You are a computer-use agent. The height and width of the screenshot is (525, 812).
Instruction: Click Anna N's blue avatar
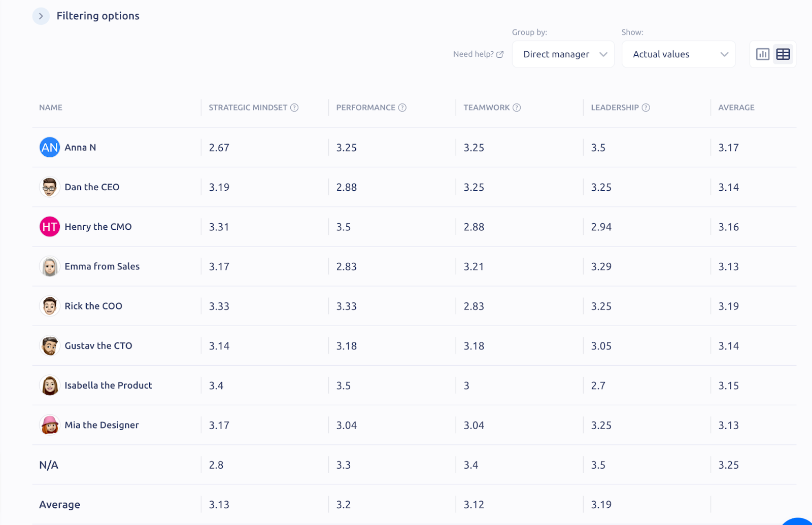point(49,147)
